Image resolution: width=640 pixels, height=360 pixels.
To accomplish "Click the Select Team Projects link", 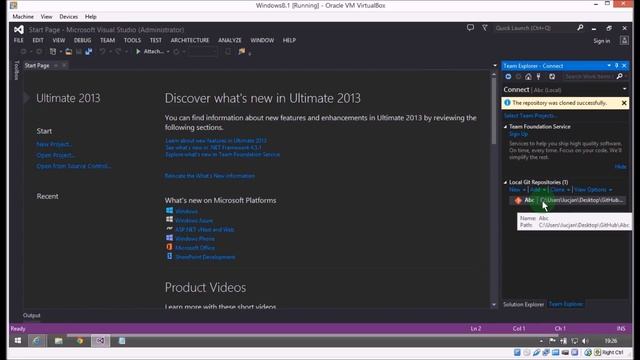I will pos(530,116).
